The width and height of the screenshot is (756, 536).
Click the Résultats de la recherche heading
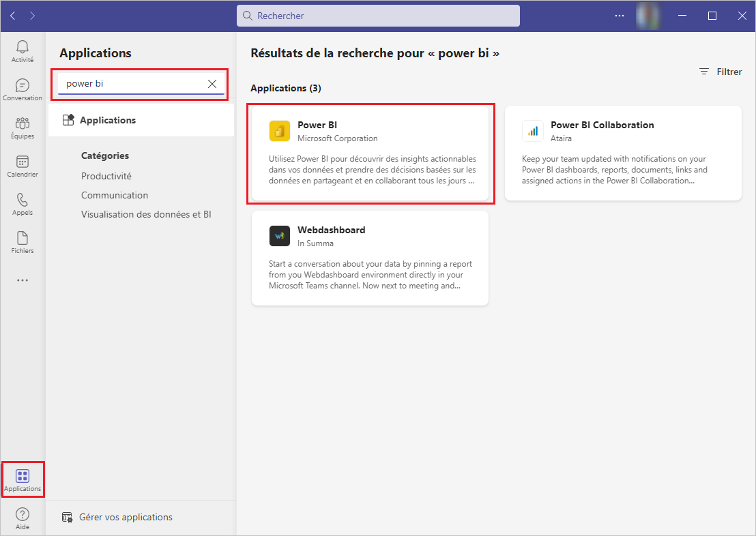pos(375,53)
